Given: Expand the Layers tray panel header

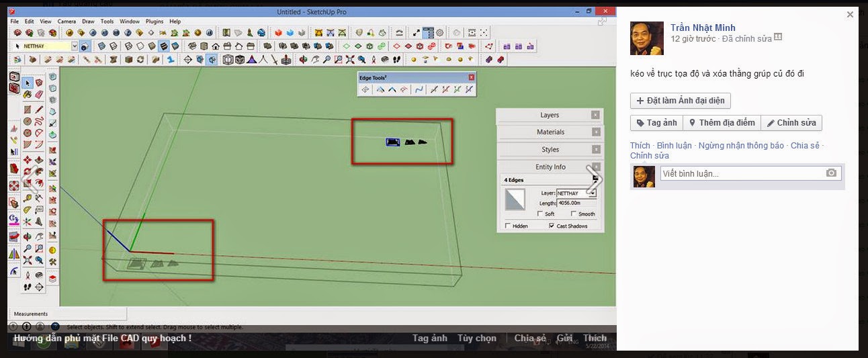Looking at the screenshot, I should (550, 115).
